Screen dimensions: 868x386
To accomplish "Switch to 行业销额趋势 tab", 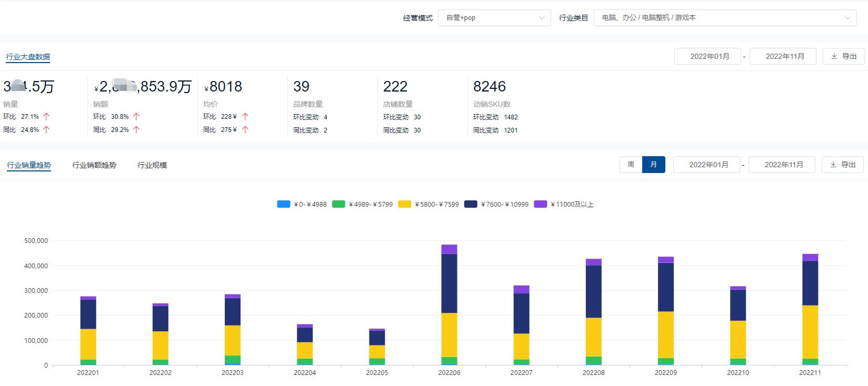I will coord(94,165).
